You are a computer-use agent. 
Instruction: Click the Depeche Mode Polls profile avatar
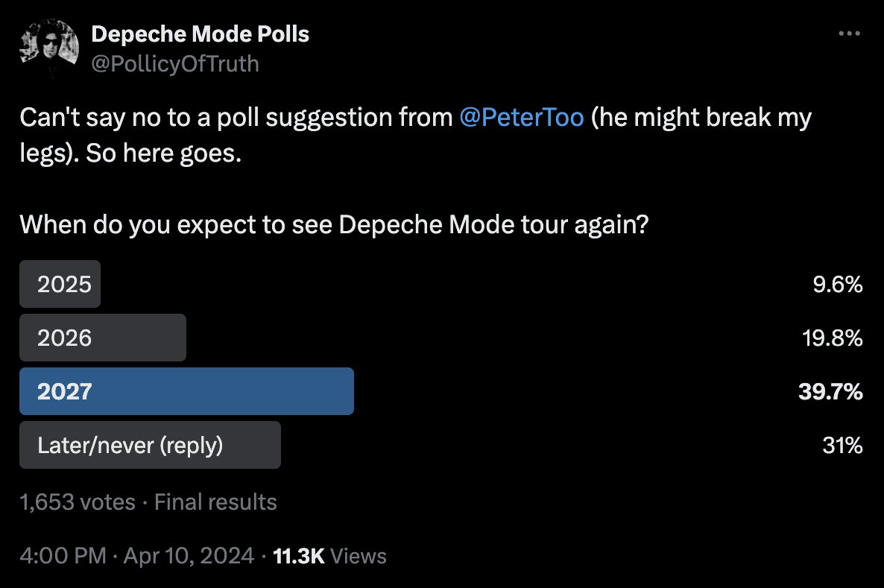click(49, 48)
